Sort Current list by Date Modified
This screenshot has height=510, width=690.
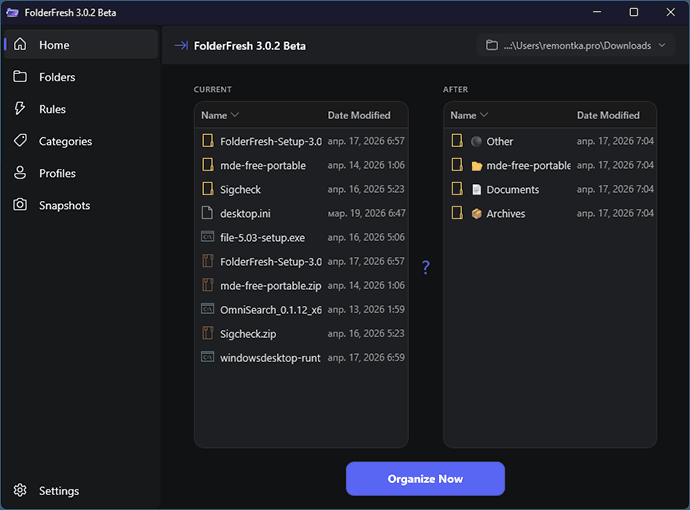359,115
